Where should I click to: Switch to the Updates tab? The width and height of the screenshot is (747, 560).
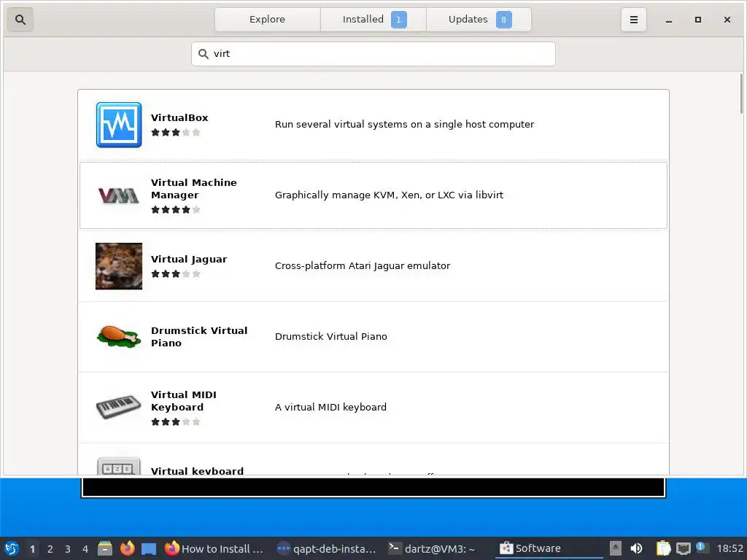[479, 20]
